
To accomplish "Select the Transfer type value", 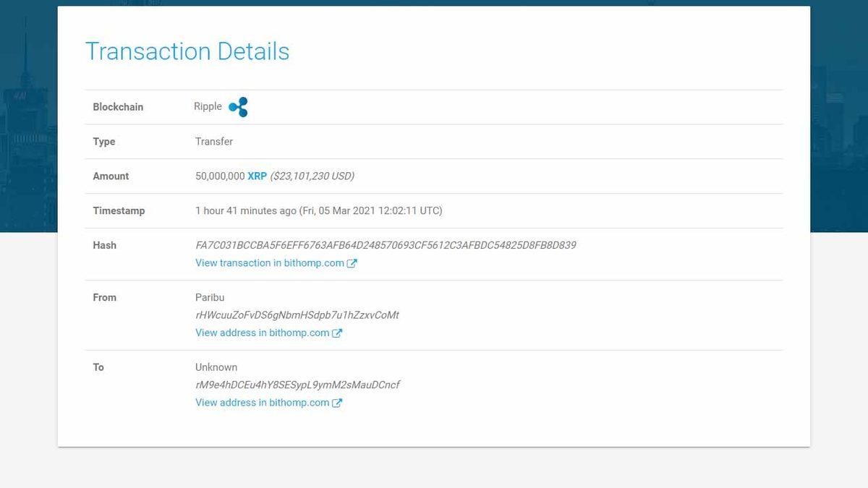I will tap(214, 141).
